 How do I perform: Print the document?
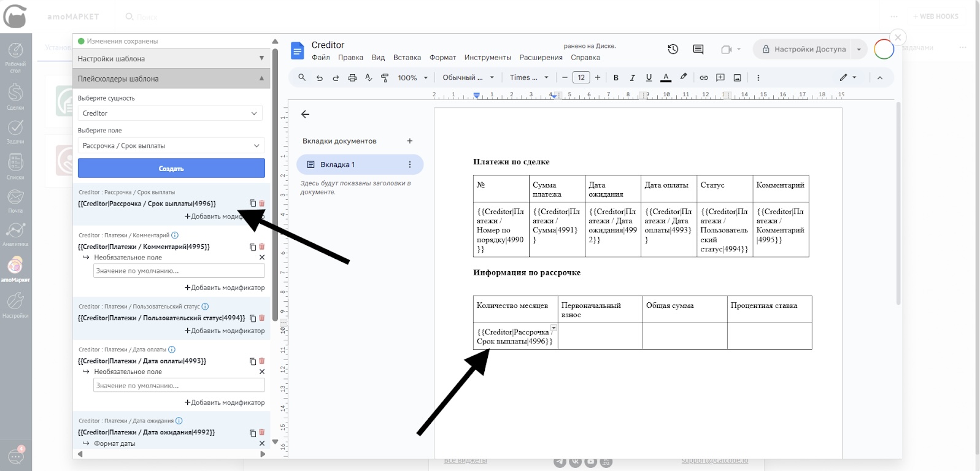(x=352, y=78)
